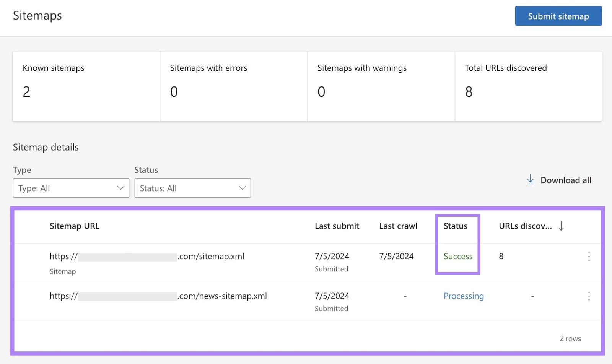The height and width of the screenshot is (364, 612).
Task: Open the kebab menu for news-sitemap.xml row
Action: pyautogui.click(x=589, y=296)
